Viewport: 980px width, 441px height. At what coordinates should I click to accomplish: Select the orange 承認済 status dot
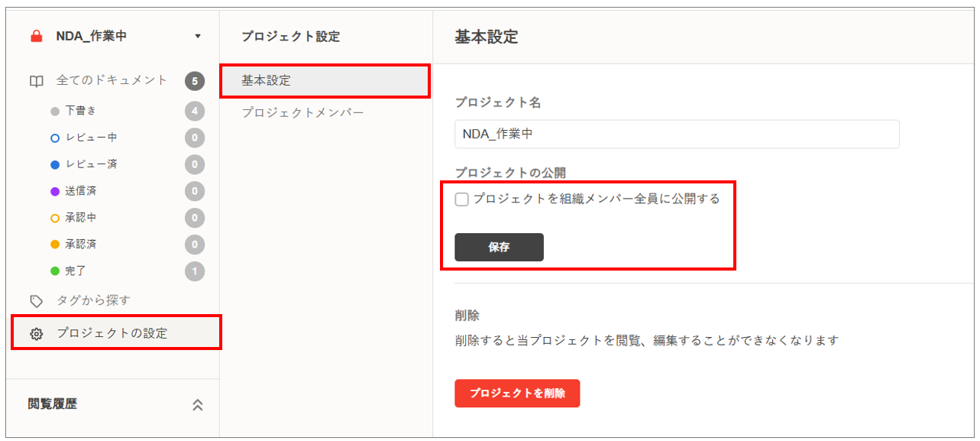pyautogui.click(x=55, y=245)
